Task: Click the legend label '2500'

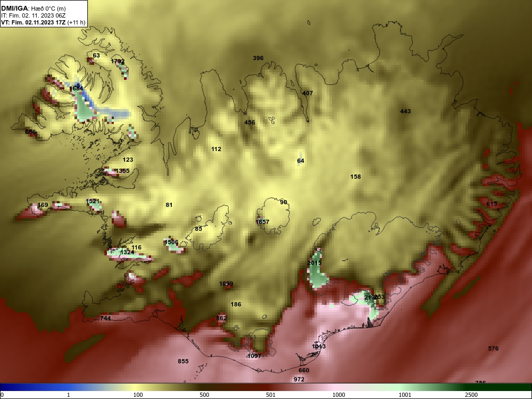Action: 471,395
